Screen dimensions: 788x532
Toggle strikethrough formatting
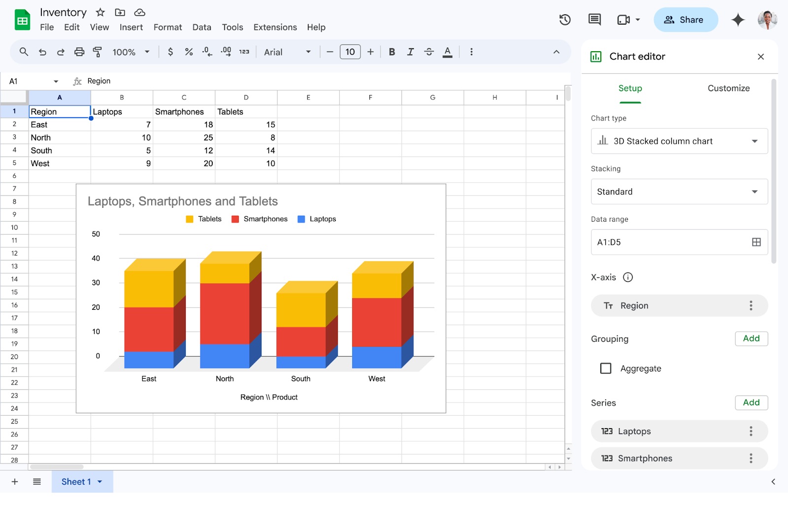click(x=429, y=52)
